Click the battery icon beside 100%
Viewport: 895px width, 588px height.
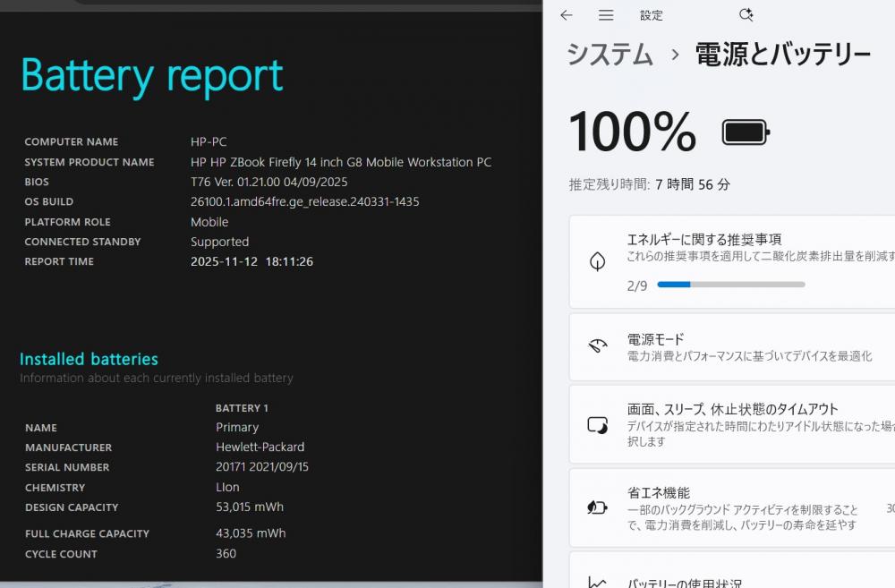(x=746, y=133)
